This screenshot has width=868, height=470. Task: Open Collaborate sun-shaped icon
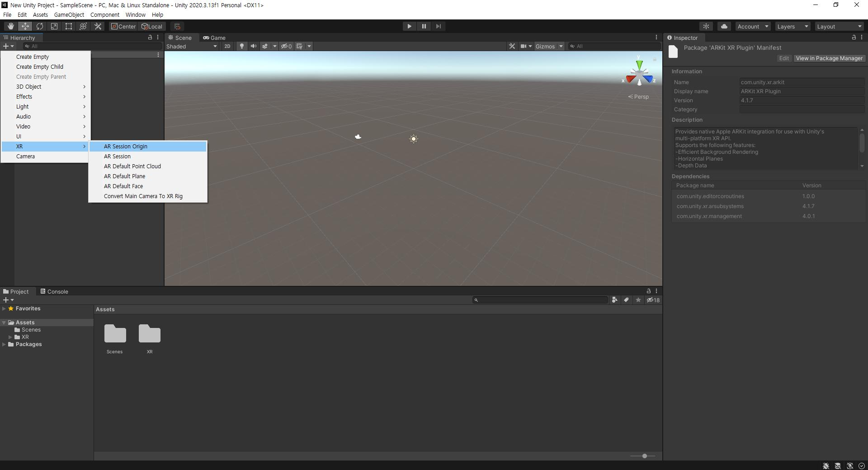(706, 26)
